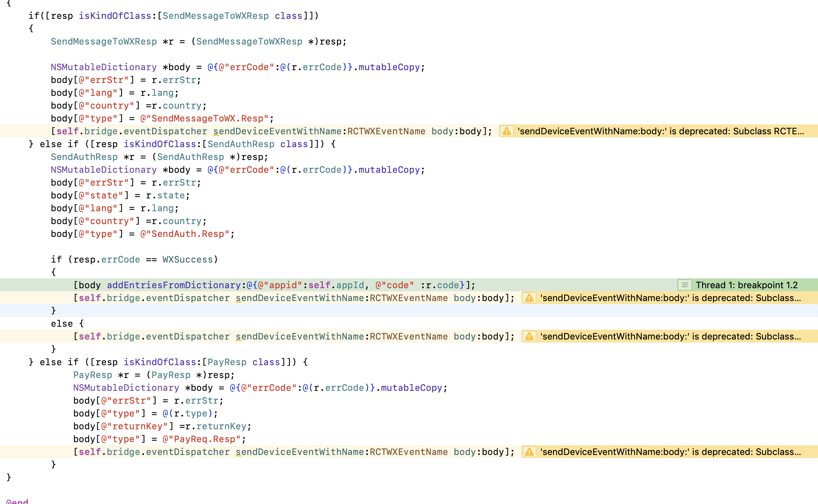Click warning icon after SendMessageToWX.Resp dispatch line

pyautogui.click(x=506, y=131)
